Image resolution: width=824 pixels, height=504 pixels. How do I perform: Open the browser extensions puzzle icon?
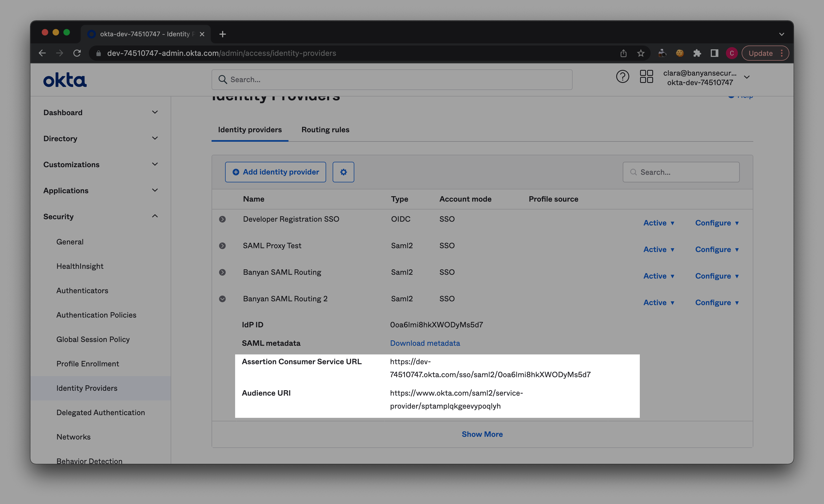point(697,53)
